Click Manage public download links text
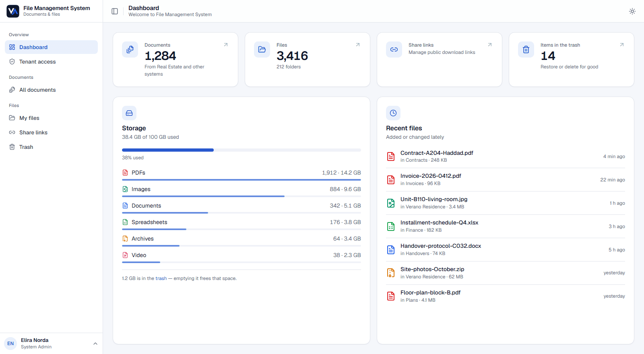644x354 pixels. 442,52
